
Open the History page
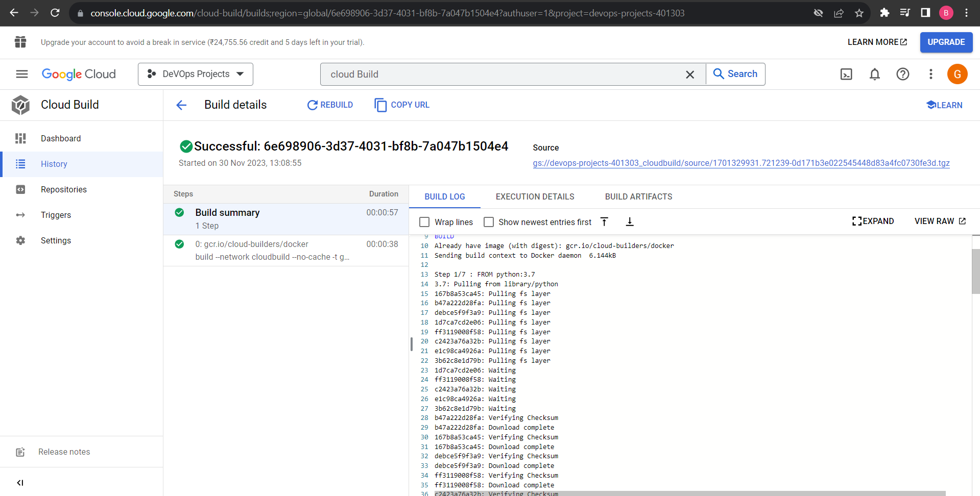(x=82, y=164)
